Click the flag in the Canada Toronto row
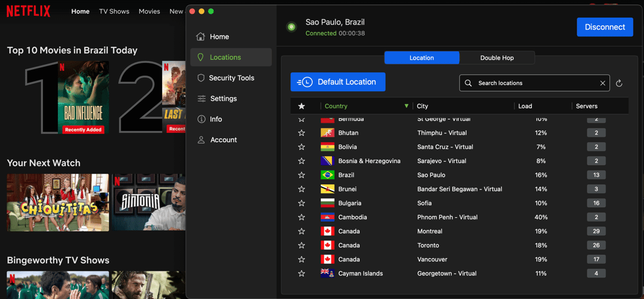The height and width of the screenshot is (299, 644). 327,245
